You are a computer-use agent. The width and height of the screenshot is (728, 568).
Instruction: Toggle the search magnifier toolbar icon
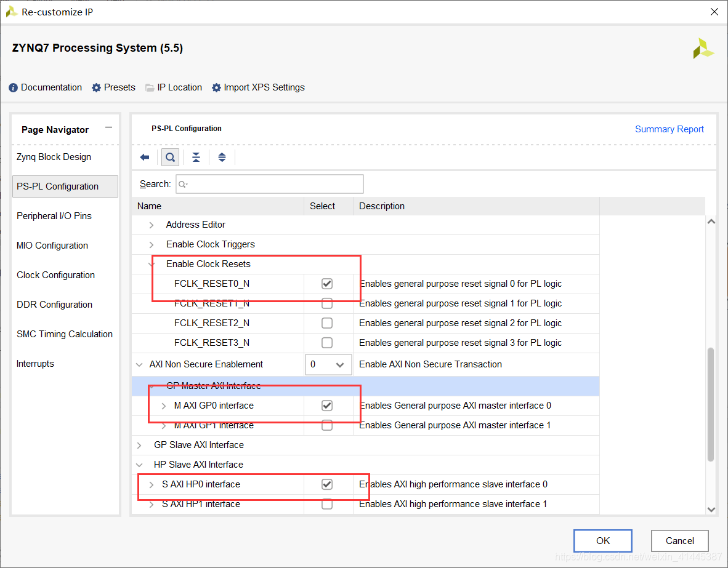(171, 158)
